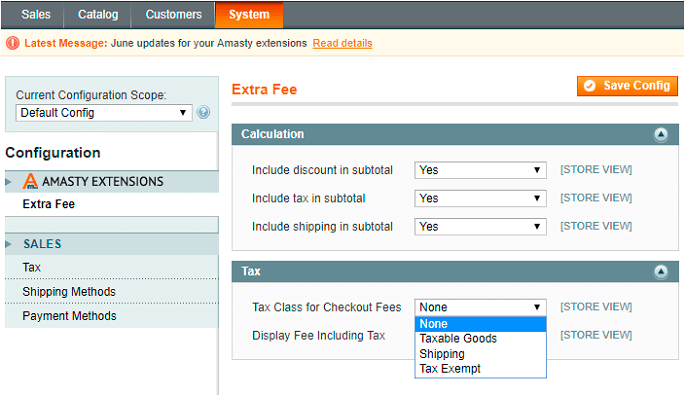Click the configuration scope help icon

coord(203,113)
